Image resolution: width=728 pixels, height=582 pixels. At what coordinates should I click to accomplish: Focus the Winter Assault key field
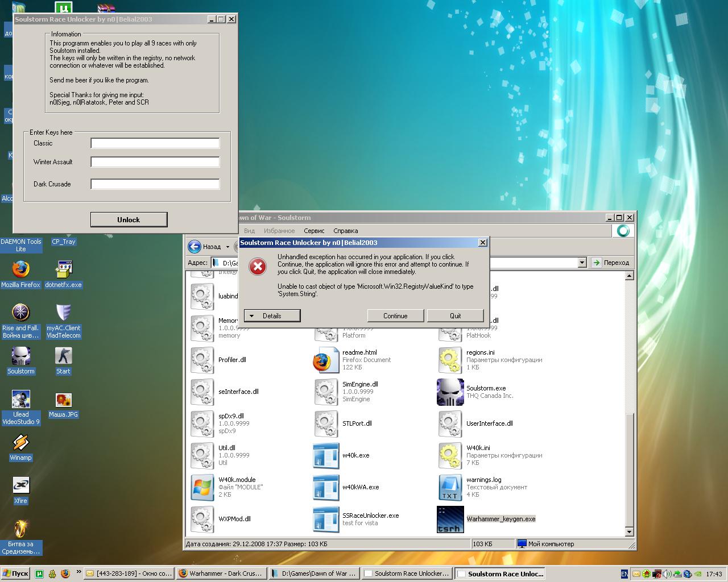pos(155,162)
